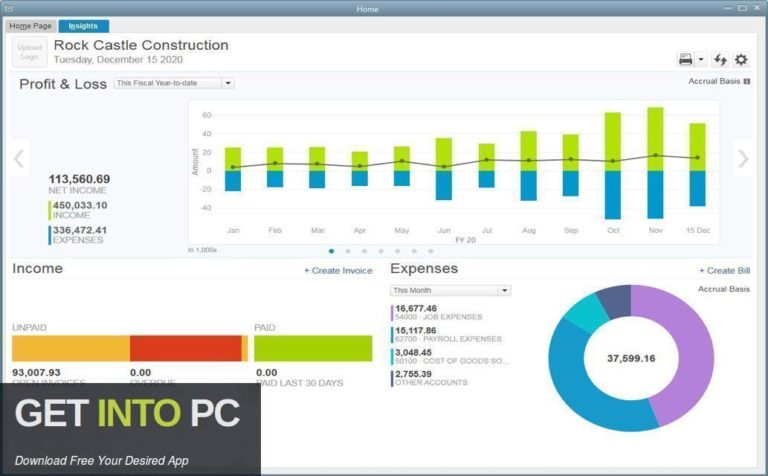
Task: Select the fifth carousel page dot
Action: click(x=398, y=251)
